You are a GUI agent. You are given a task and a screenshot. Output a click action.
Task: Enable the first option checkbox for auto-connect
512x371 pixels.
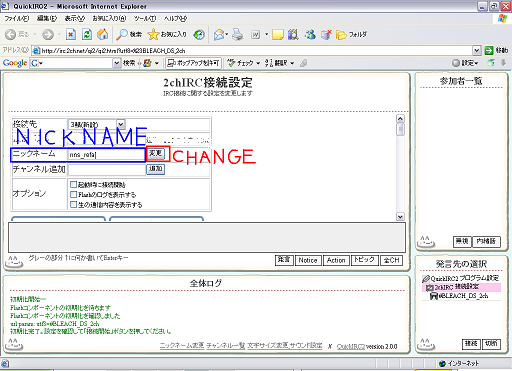click(x=73, y=184)
